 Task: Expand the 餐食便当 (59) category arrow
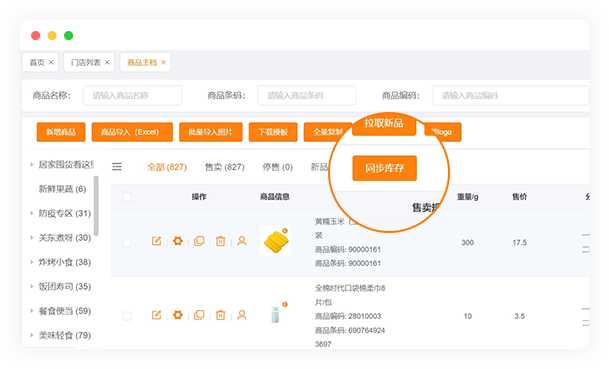(x=32, y=311)
